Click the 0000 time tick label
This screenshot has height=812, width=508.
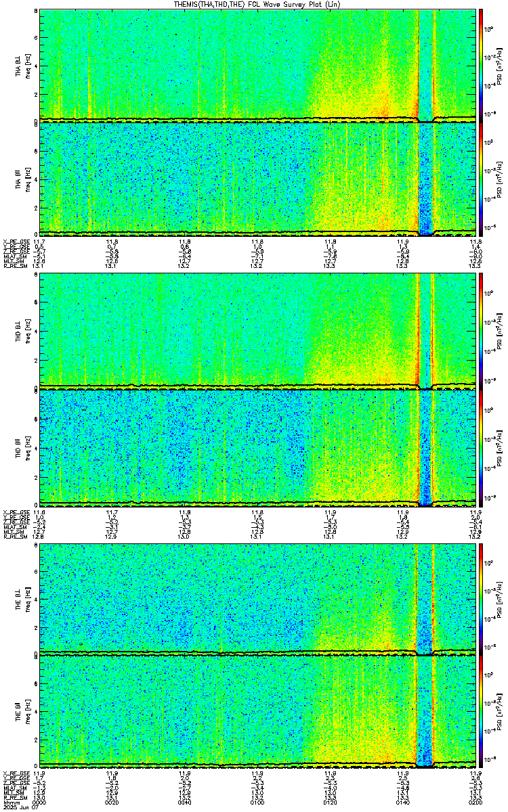pos(39,803)
